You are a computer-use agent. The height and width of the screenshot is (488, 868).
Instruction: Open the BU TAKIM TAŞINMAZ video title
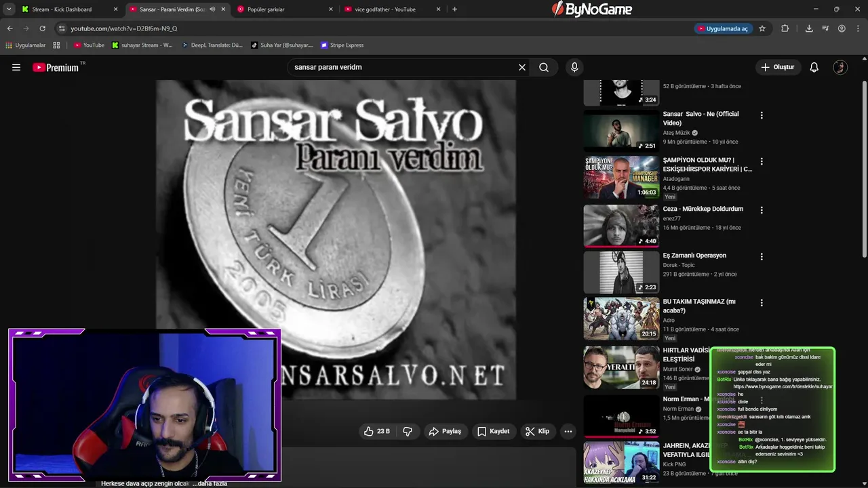pos(699,306)
